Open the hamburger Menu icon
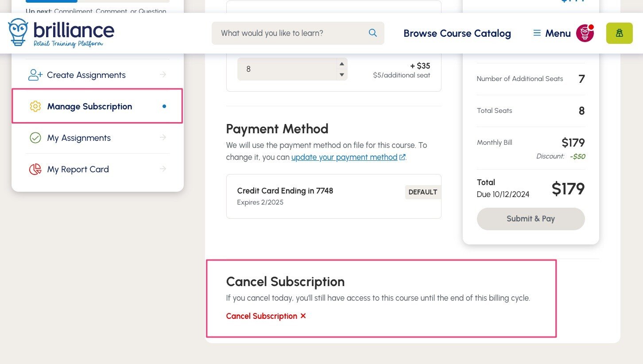Viewport: 643px width, 364px height. coord(537,33)
